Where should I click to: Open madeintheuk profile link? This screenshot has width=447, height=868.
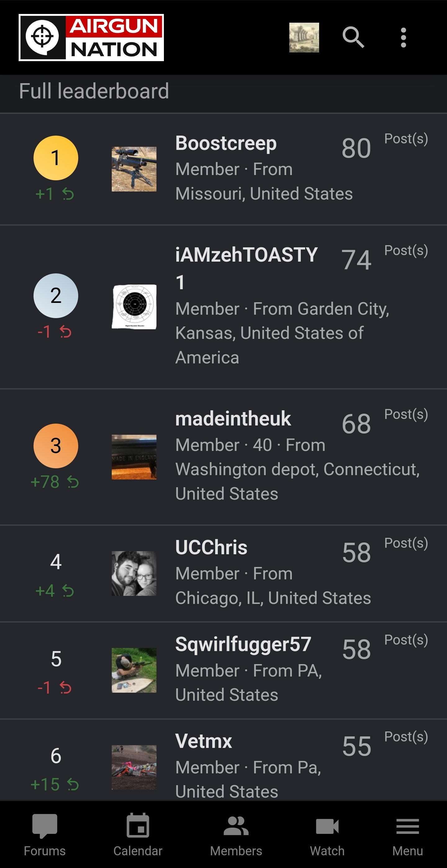(x=233, y=419)
